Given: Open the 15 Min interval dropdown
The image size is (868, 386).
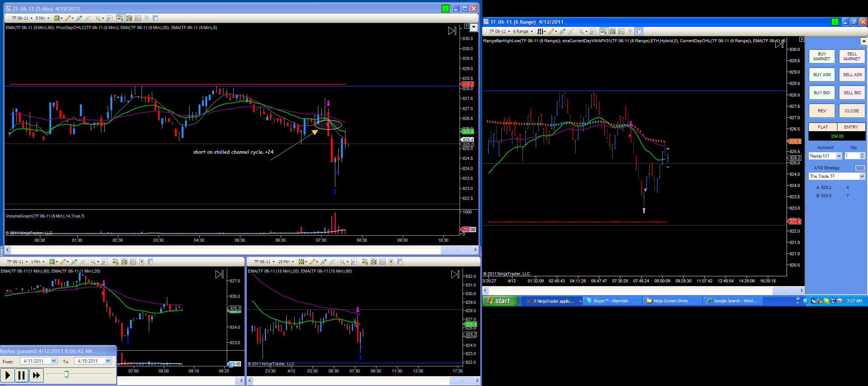Looking at the screenshot, I should tap(286, 262).
